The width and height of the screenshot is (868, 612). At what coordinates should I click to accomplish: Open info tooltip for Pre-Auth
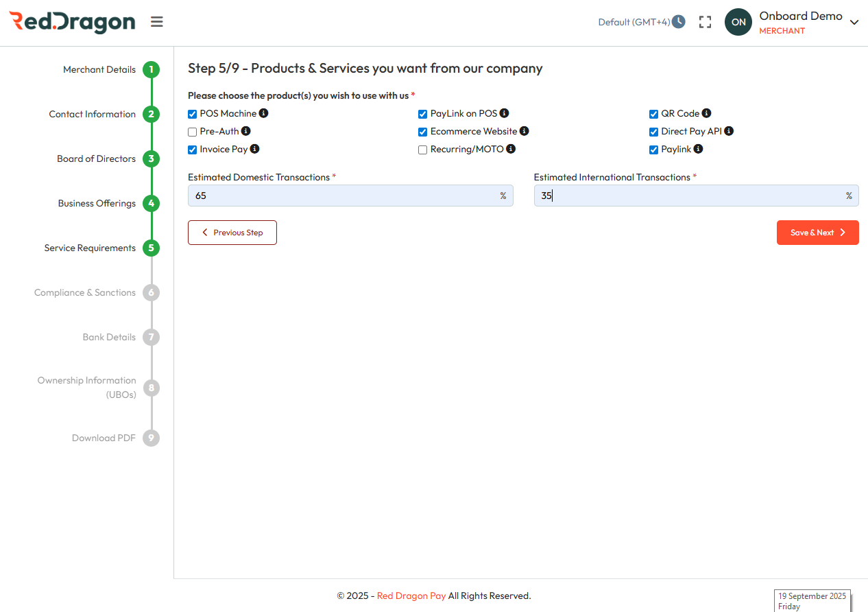point(246,131)
